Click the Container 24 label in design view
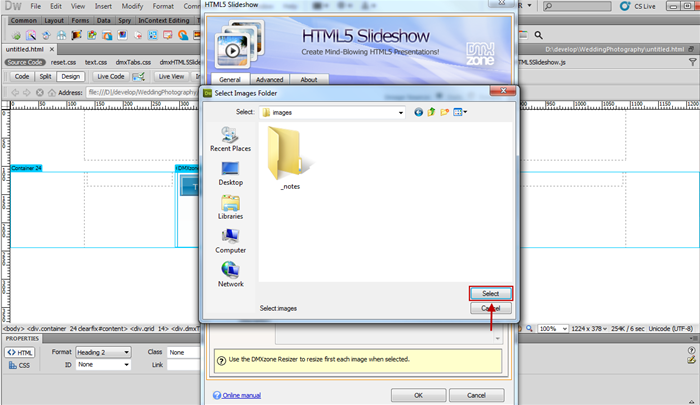 coord(26,168)
